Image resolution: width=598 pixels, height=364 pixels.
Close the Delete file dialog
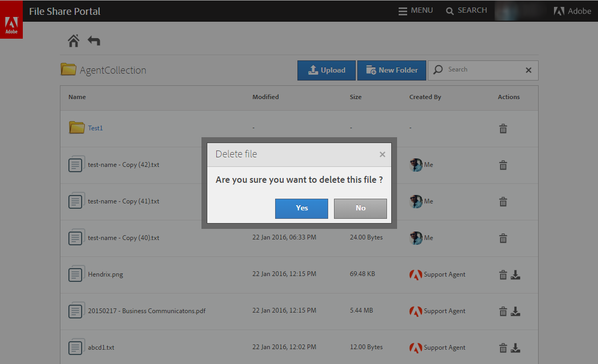(x=382, y=155)
